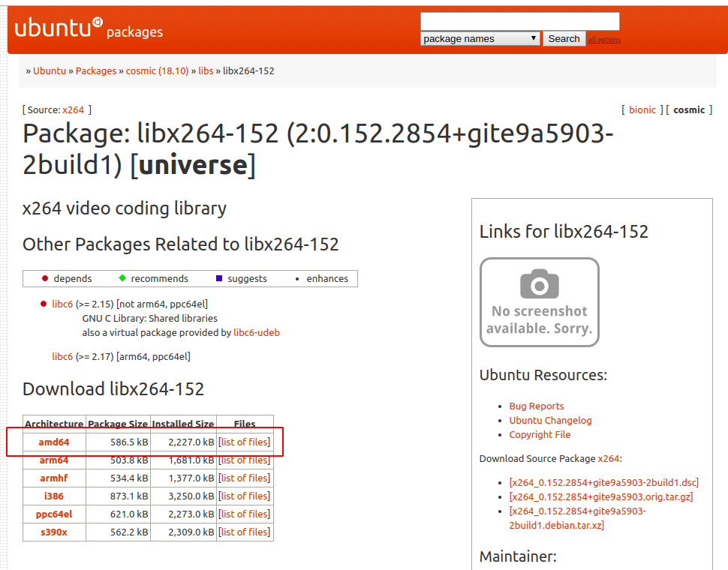Switch to the bionic release
Screen dimensions: 728x570
[x=642, y=110]
